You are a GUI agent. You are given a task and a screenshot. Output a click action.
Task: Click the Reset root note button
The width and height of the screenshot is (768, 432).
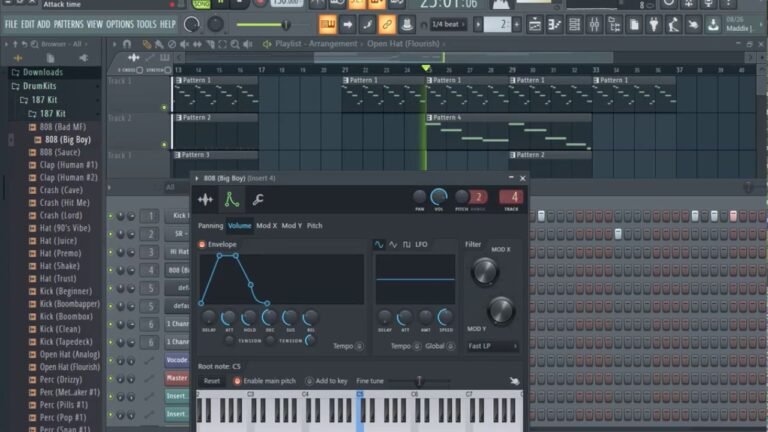tap(212, 381)
